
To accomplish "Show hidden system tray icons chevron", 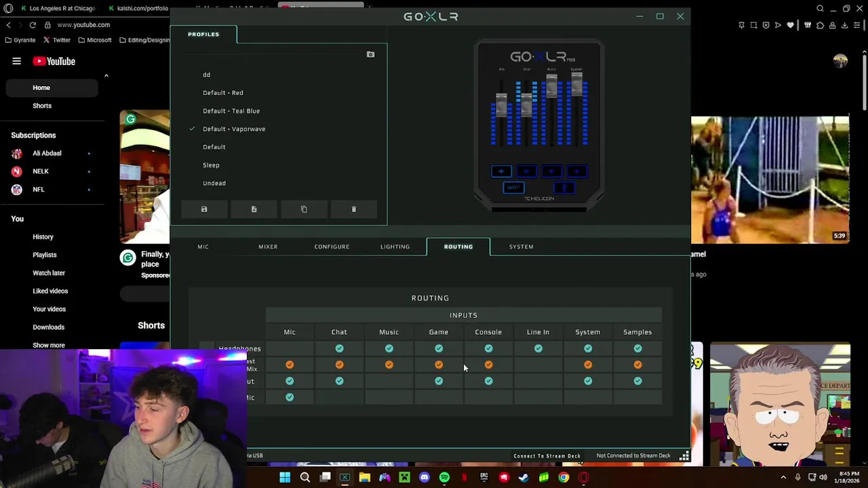I will 783,478.
